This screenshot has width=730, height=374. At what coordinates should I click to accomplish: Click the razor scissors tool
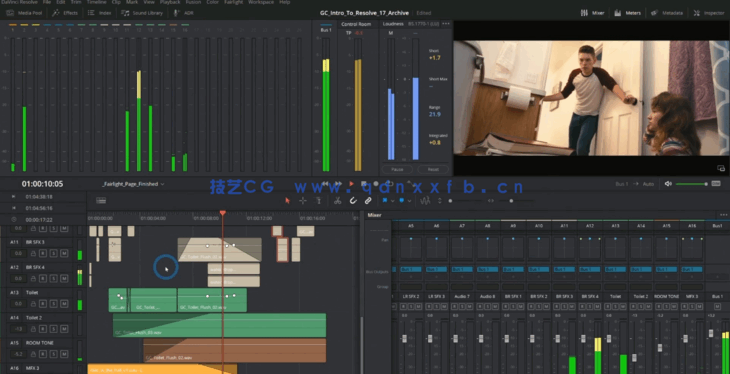click(337, 201)
